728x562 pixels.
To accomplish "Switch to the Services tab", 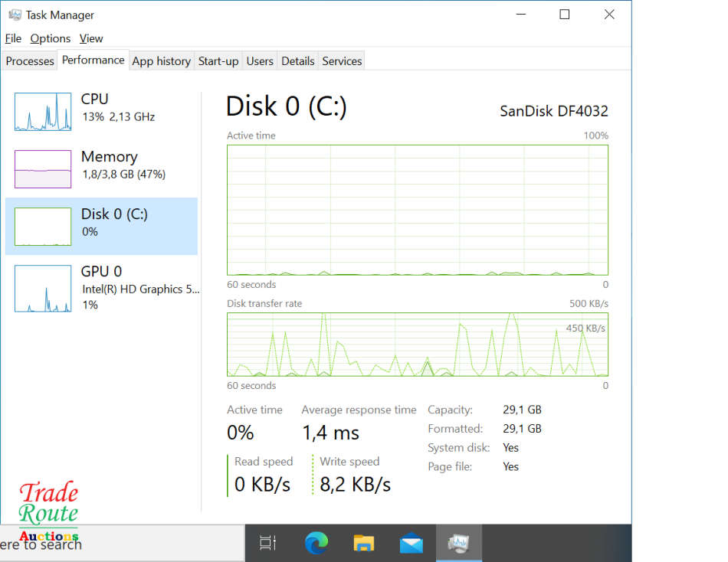I will (342, 61).
